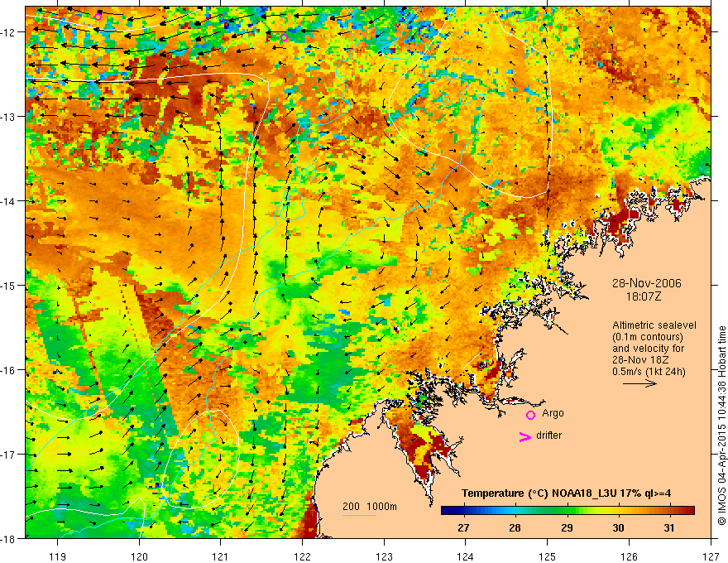Click the longitude axis label 125
Viewport: 728px width, 563px height.
click(x=547, y=556)
